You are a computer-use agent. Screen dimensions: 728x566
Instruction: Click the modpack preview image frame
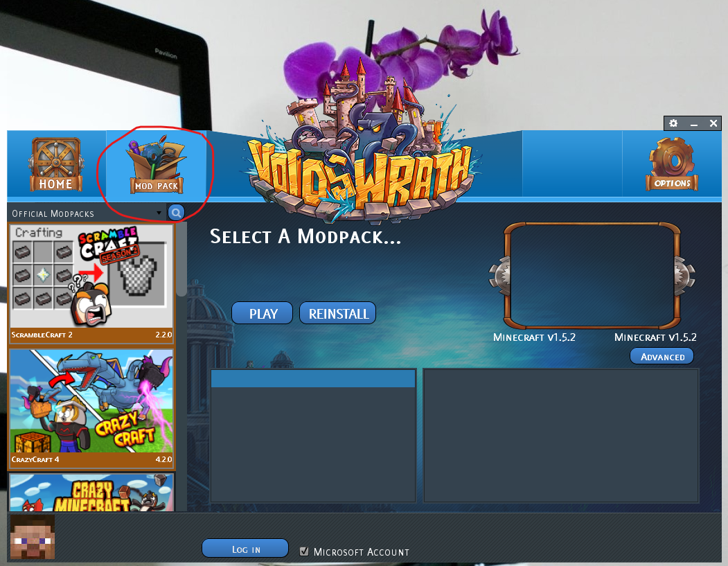(592, 275)
